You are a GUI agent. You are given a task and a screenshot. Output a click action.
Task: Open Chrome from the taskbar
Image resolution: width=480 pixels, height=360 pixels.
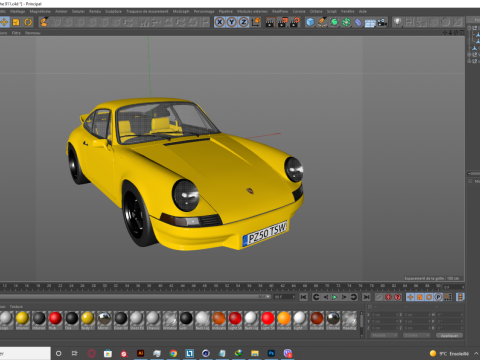173,353
